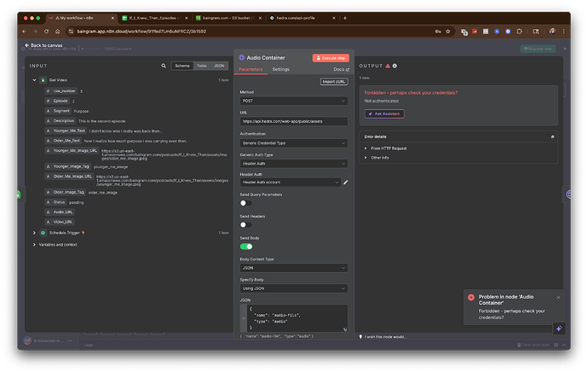The width and height of the screenshot is (588, 372).
Task: Switch to If_I_Knew_Then_Episodes browser tab
Action: tap(153, 18)
